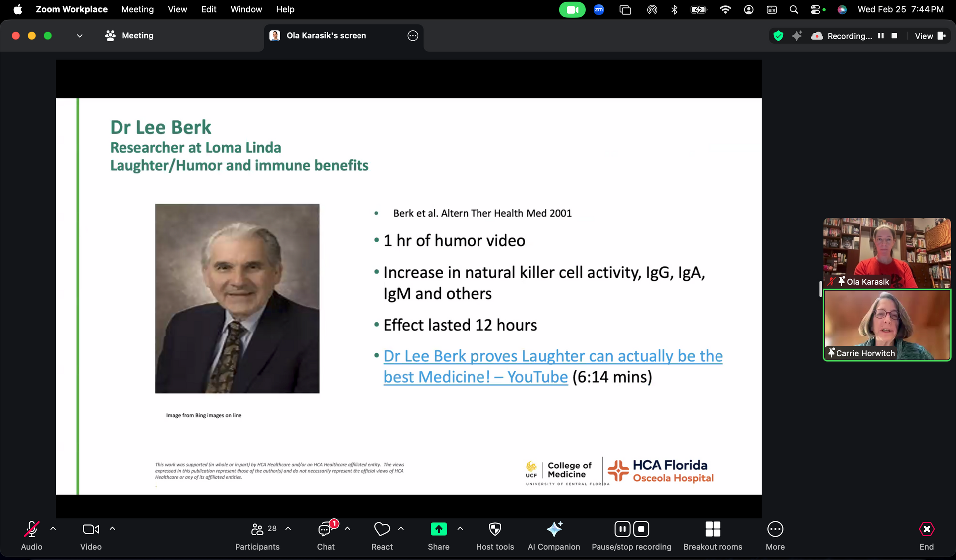This screenshot has width=956, height=560.
Task: Launch AI Companion sparkle icon
Action: tap(554, 529)
